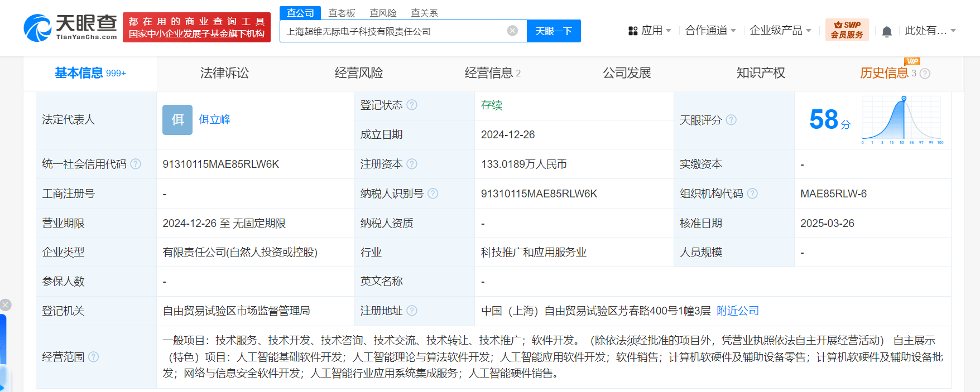Image resolution: width=980 pixels, height=392 pixels.
Task: Expand the 合作通道 dropdown
Action: click(710, 31)
